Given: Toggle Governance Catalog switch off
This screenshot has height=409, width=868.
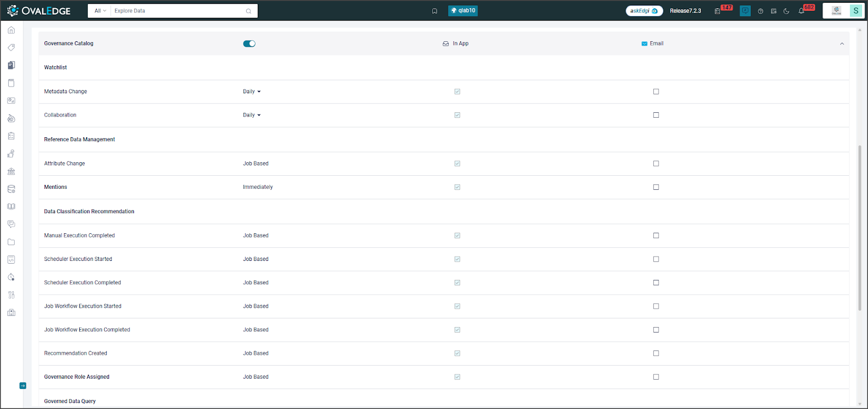Looking at the screenshot, I should coord(249,43).
